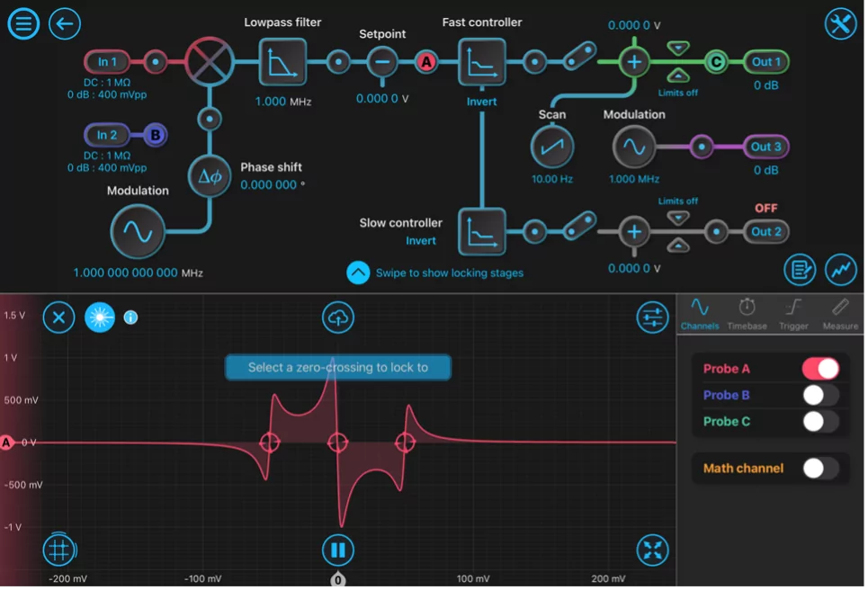Click the demodulation mixer icon

210,61
